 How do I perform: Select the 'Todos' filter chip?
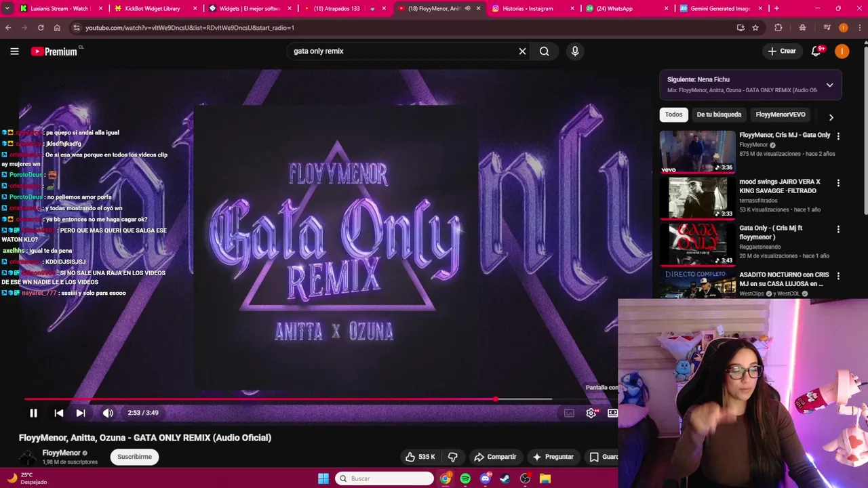[x=673, y=115]
